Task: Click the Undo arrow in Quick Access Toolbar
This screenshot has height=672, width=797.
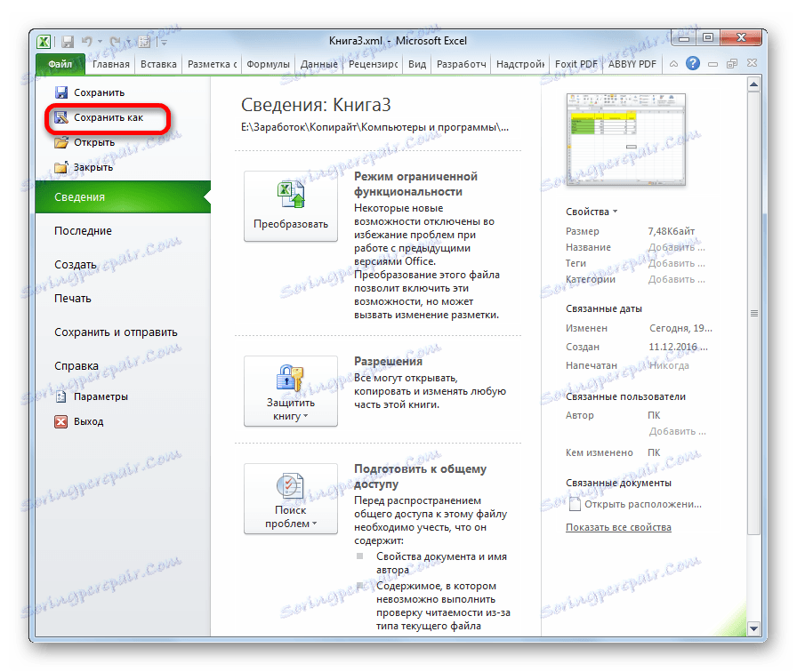Action: tap(87, 42)
